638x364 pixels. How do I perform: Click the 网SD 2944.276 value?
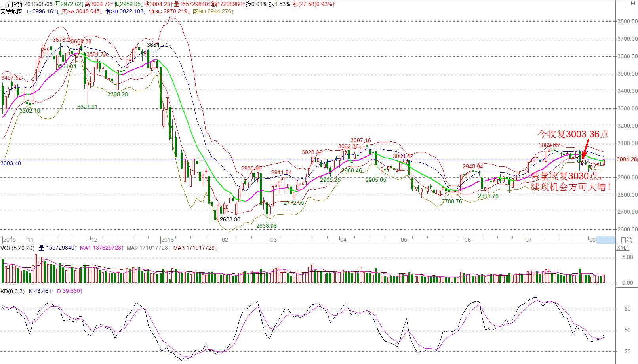click(213, 11)
